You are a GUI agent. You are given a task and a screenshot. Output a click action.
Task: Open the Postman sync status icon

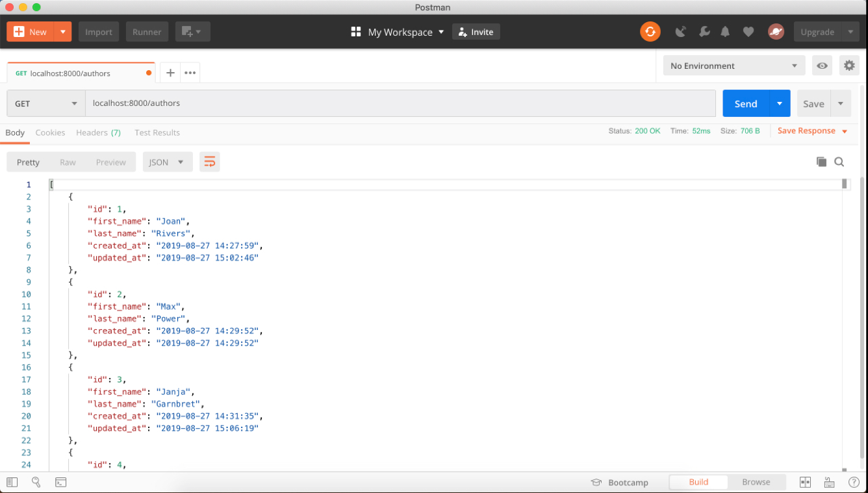click(x=650, y=31)
